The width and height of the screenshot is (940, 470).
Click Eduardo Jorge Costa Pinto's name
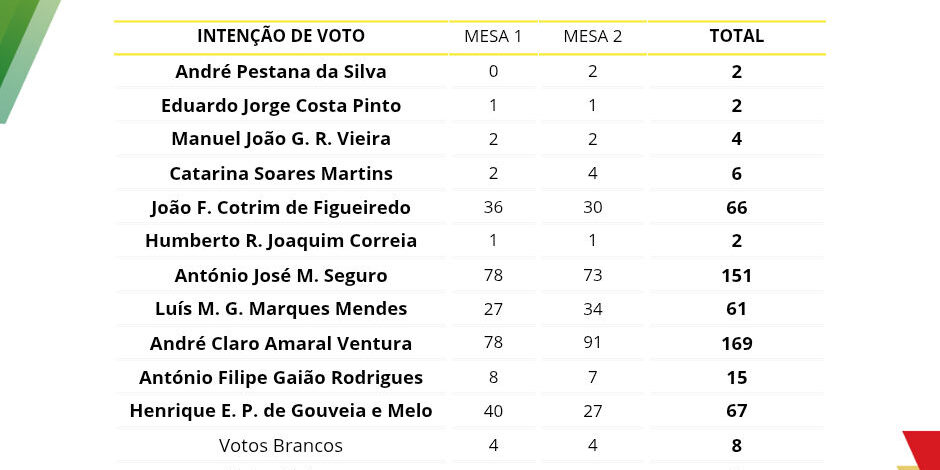pyautogui.click(x=281, y=106)
